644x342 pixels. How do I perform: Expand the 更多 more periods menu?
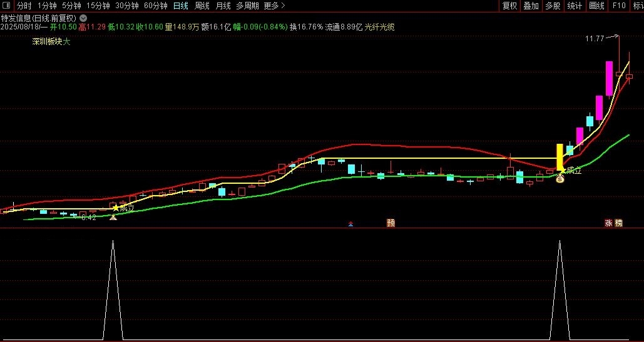point(274,6)
